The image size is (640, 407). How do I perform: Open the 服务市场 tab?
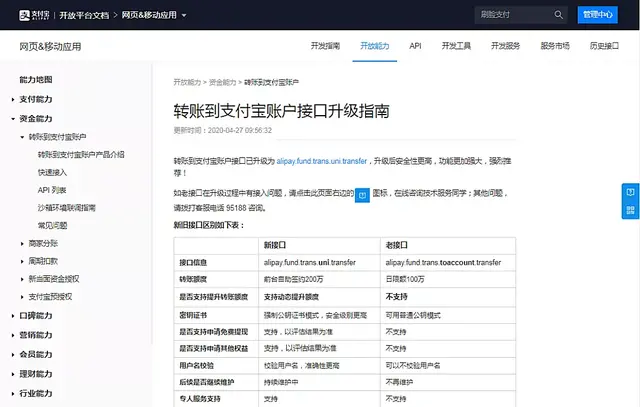[555, 46]
